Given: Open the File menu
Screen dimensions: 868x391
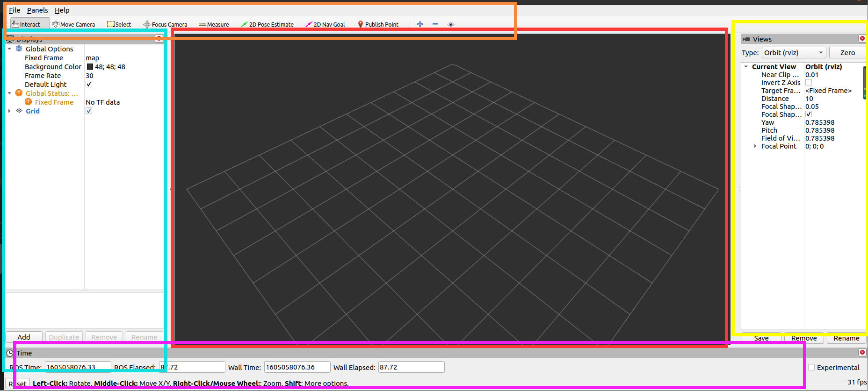Looking at the screenshot, I should click(14, 10).
